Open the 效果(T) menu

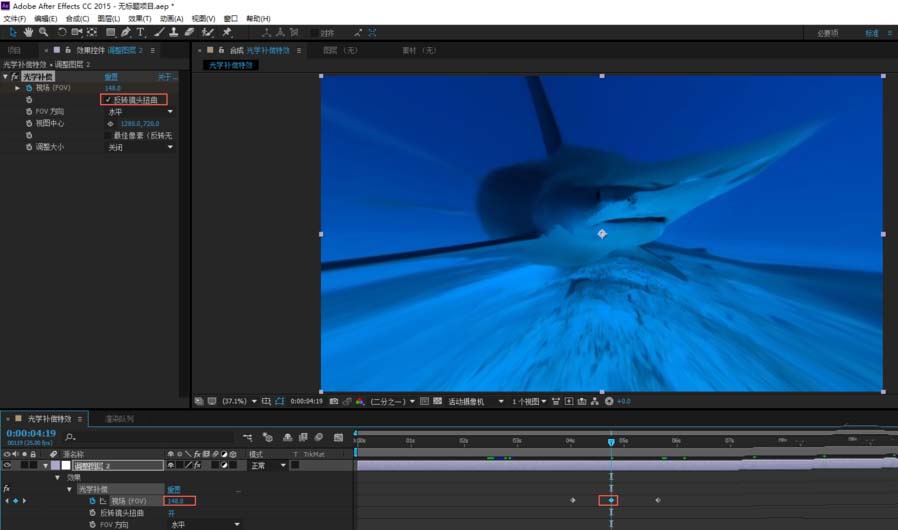coord(138,18)
